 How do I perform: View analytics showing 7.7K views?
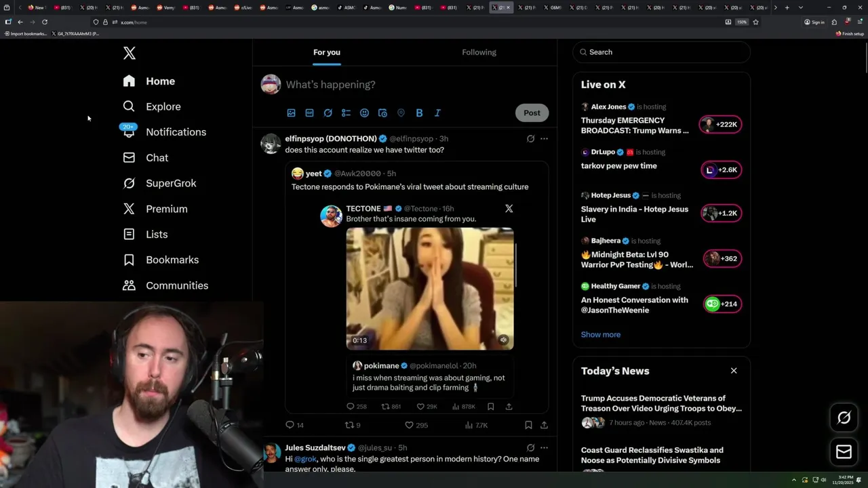[x=476, y=425]
